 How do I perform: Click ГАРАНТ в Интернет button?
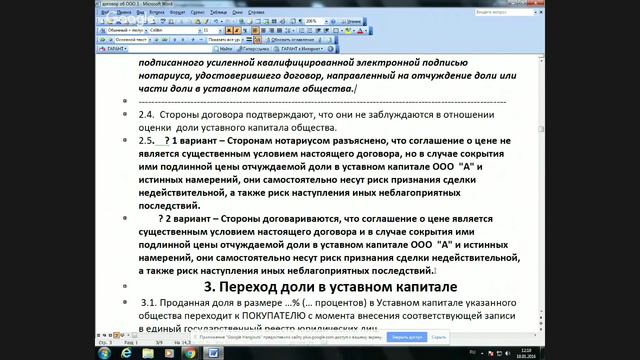pos(299,49)
